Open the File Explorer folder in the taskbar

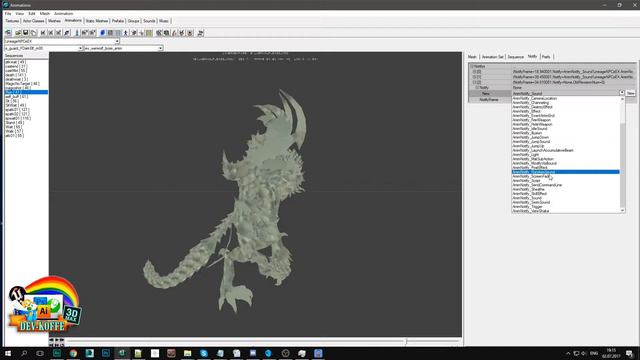(187, 353)
